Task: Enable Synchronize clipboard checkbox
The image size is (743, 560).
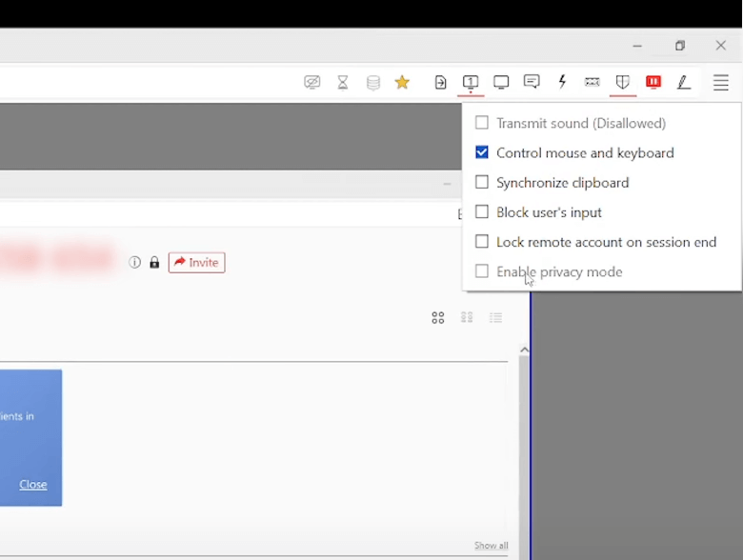Action: coord(482,182)
